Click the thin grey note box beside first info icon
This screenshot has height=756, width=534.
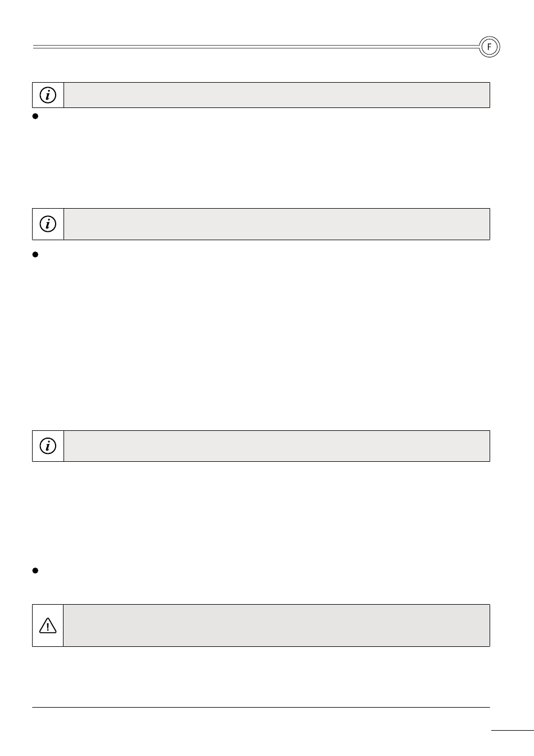(x=277, y=95)
